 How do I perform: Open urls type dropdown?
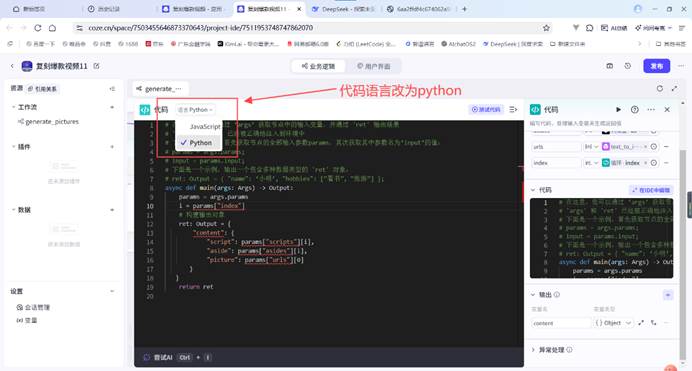pos(591,147)
